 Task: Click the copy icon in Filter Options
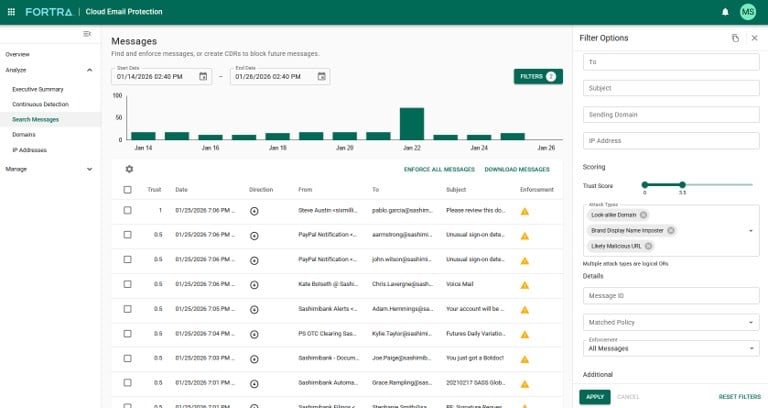(735, 38)
